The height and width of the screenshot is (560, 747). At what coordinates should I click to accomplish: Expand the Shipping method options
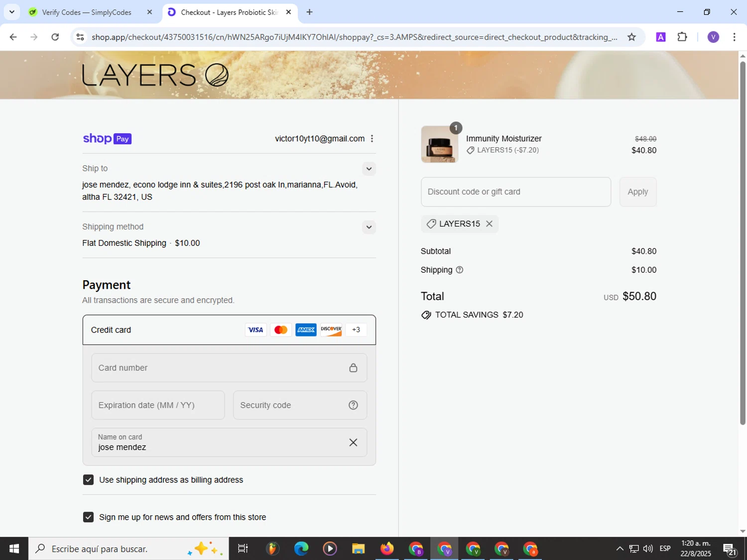click(369, 227)
